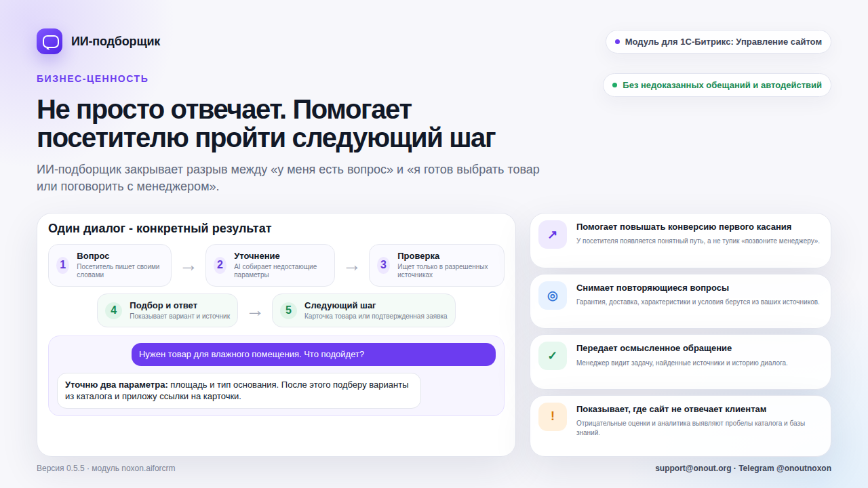Select the 'Проверка' step card

437,265
